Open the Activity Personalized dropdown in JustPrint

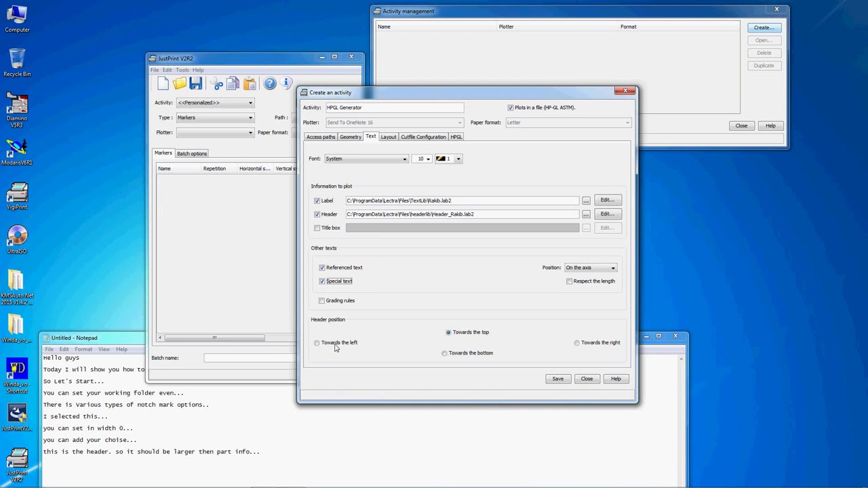215,103
